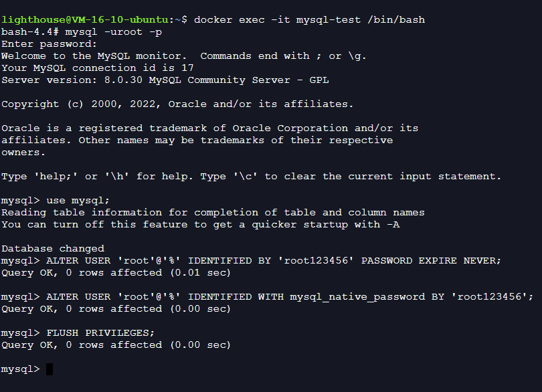Click the 'Database changed' message
Screen dimensions: 542x392
(x=53, y=249)
